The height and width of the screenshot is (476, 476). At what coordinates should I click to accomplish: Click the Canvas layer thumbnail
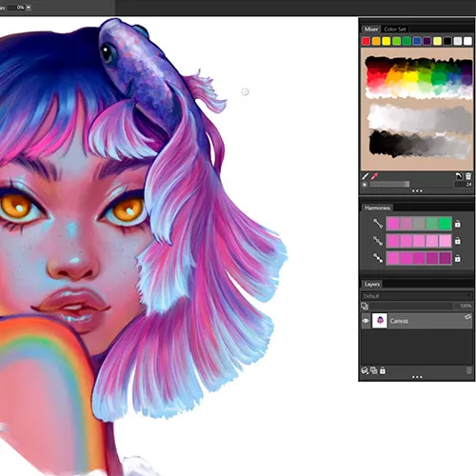click(x=380, y=321)
